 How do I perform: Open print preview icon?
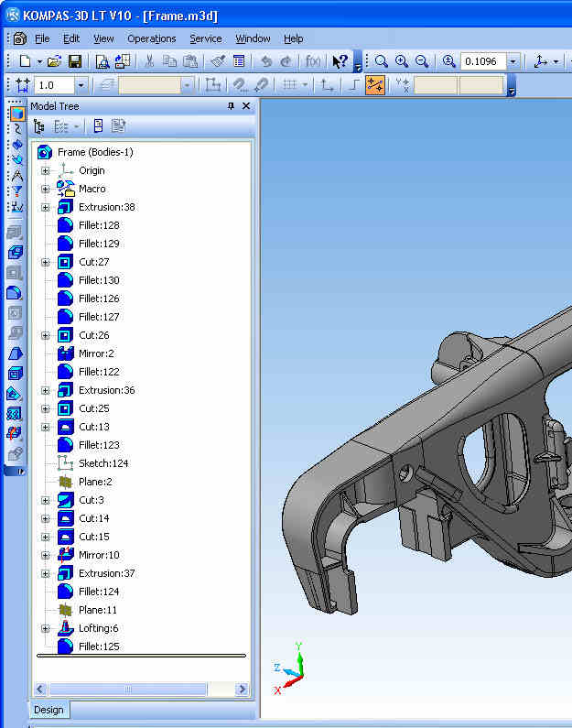(103, 60)
